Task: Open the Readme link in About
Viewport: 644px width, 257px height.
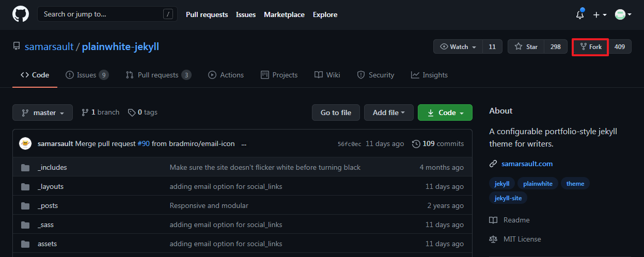Action: click(509, 220)
